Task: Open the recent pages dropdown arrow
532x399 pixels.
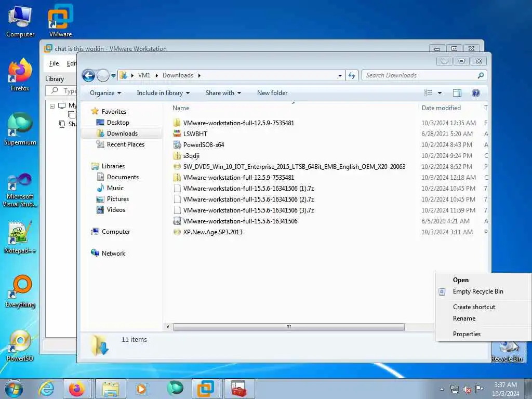Action: 113,76
